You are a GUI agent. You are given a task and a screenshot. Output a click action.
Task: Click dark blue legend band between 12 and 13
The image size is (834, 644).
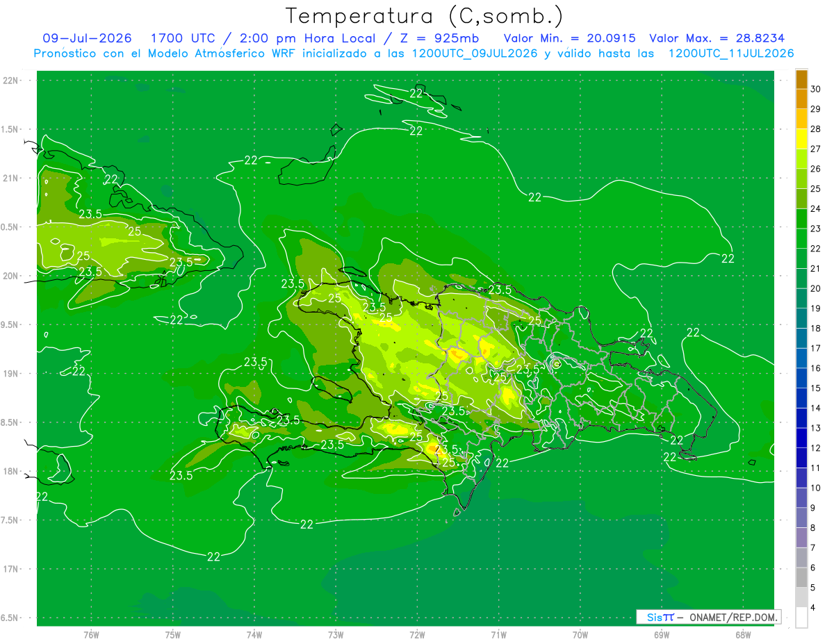click(x=801, y=438)
